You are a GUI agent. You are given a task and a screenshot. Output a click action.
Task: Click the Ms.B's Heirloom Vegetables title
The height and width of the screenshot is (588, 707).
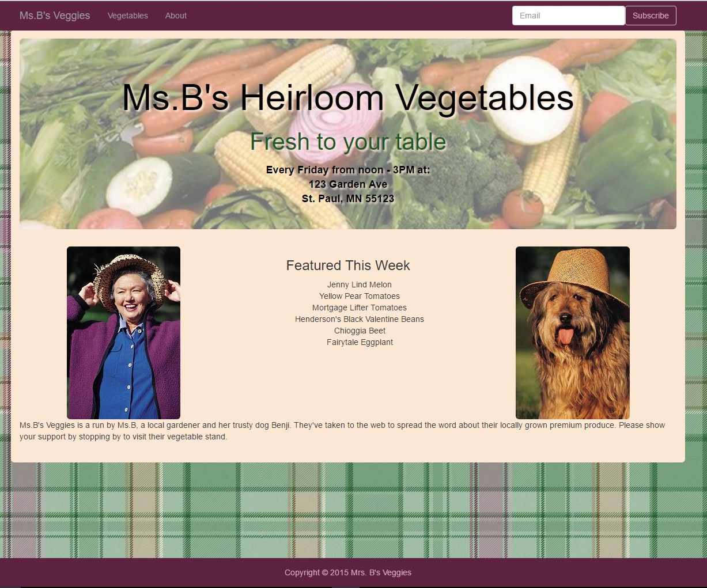(347, 98)
